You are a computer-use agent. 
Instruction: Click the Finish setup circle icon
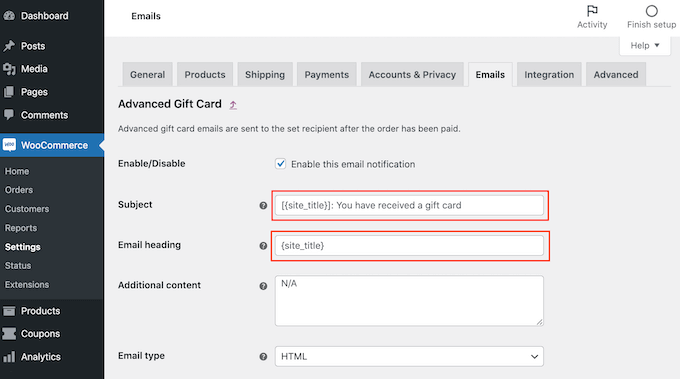click(x=651, y=11)
